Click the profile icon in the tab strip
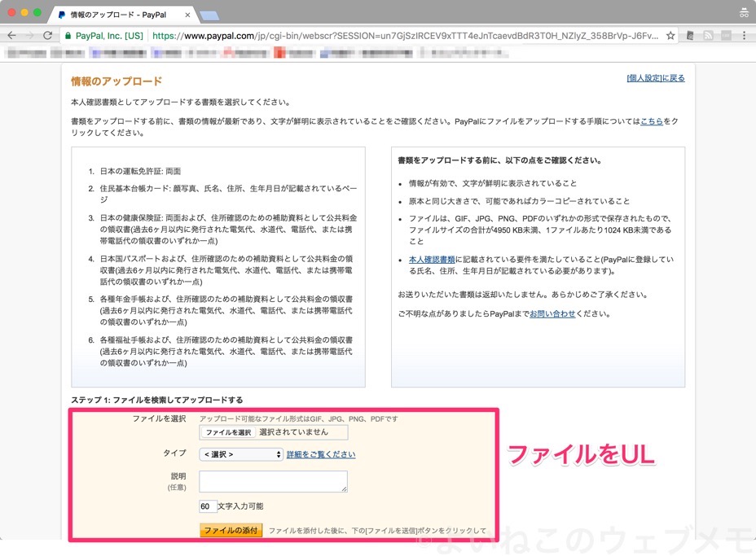Viewport: 756px width, 556px height. (741, 12)
